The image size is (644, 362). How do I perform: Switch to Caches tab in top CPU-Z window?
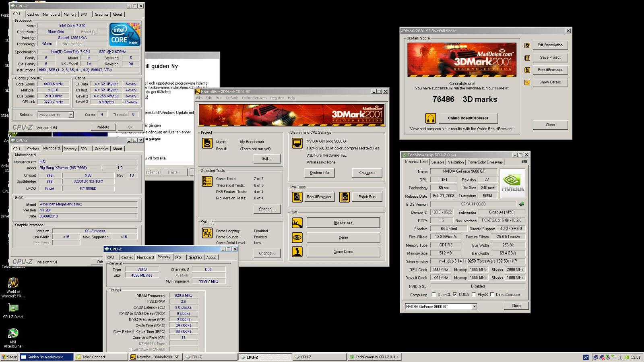33,14
